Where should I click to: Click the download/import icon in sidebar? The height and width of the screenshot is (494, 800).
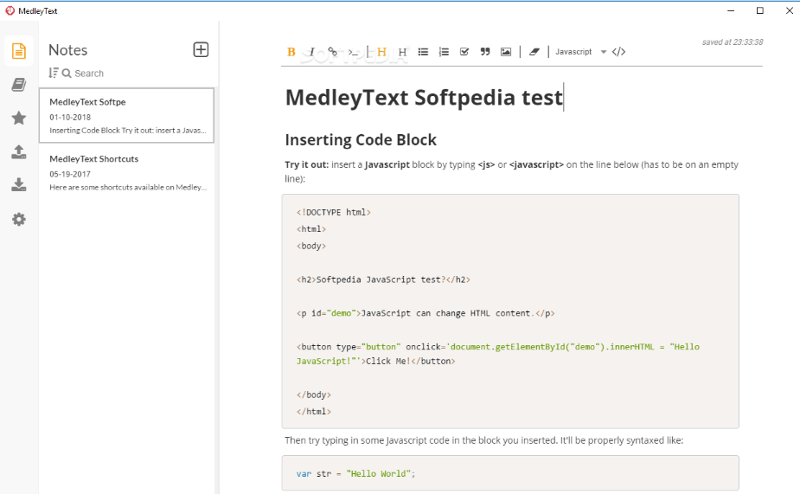click(19, 185)
